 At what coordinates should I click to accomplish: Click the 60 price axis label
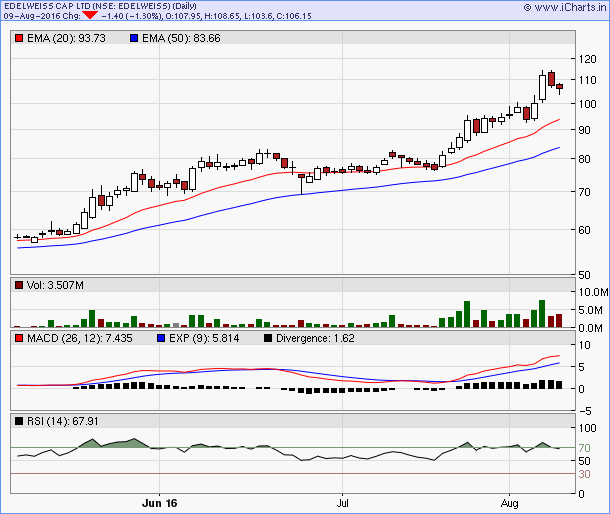pos(584,230)
